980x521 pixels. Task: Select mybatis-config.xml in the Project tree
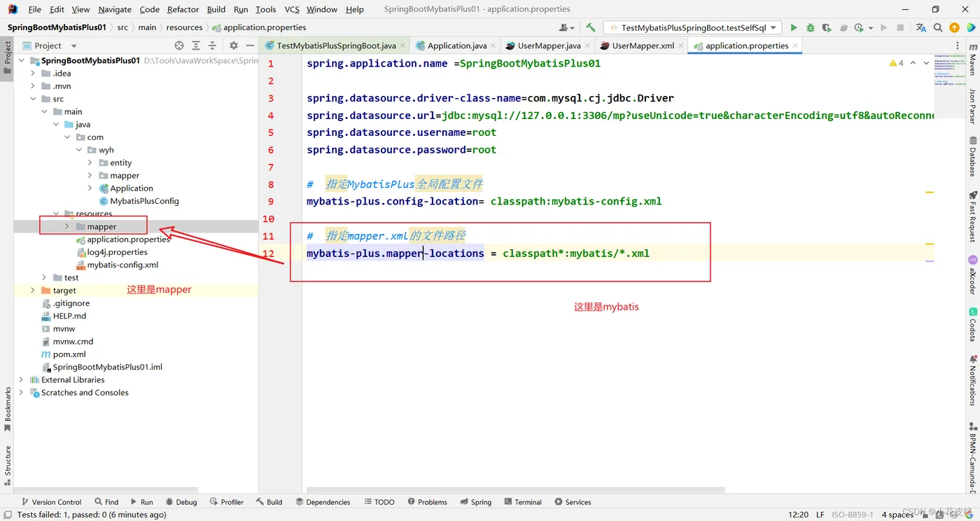[122, 265]
